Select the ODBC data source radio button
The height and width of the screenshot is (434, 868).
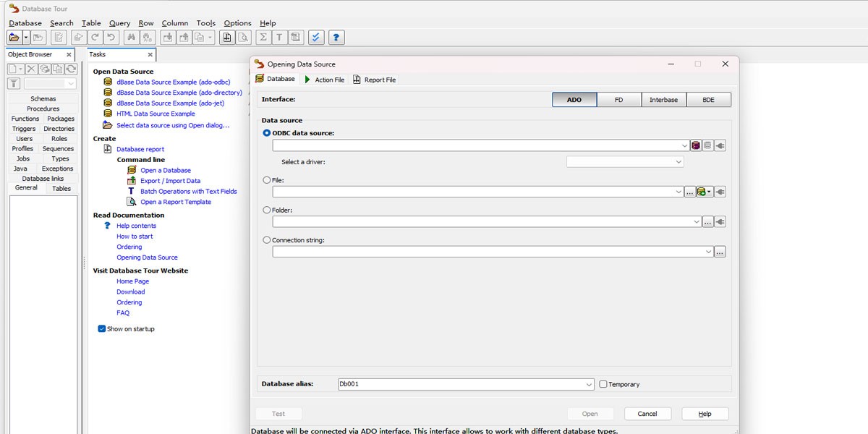click(x=267, y=133)
